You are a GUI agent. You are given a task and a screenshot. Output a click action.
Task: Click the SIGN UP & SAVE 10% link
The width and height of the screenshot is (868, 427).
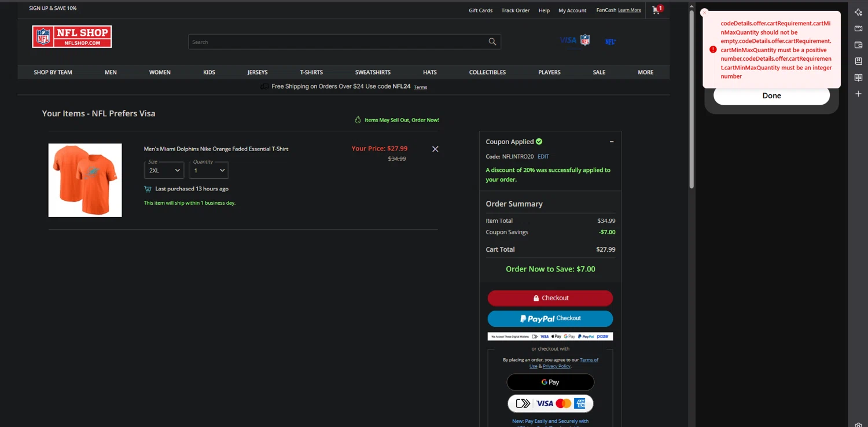(53, 8)
